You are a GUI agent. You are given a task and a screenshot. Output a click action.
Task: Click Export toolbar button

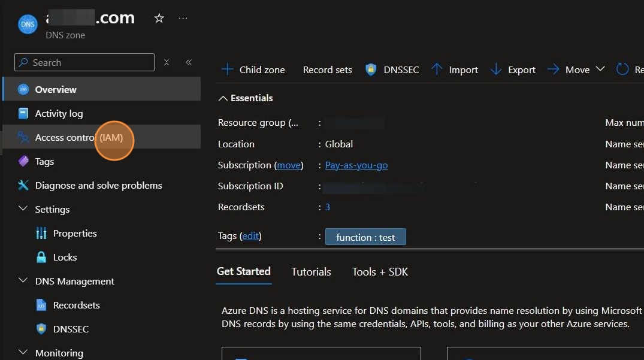(513, 69)
